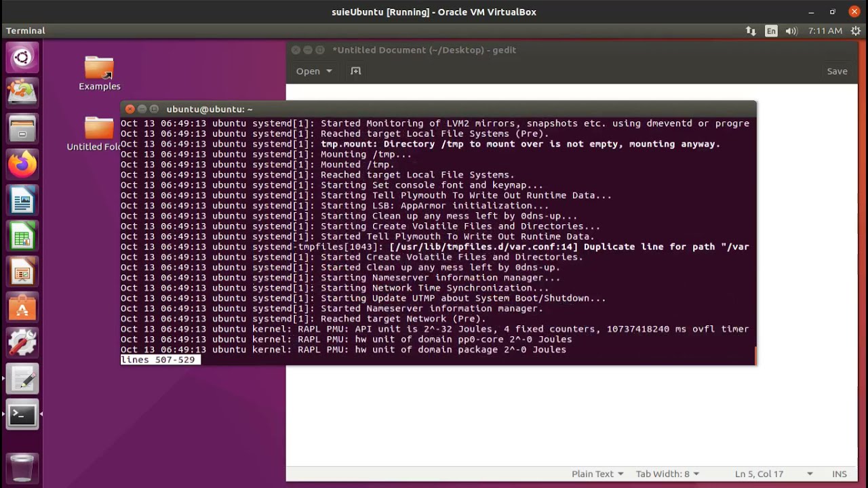The height and width of the screenshot is (488, 868).
Task: Click the 'Starting Set console font and keymap' line
Action: coord(332,185)
